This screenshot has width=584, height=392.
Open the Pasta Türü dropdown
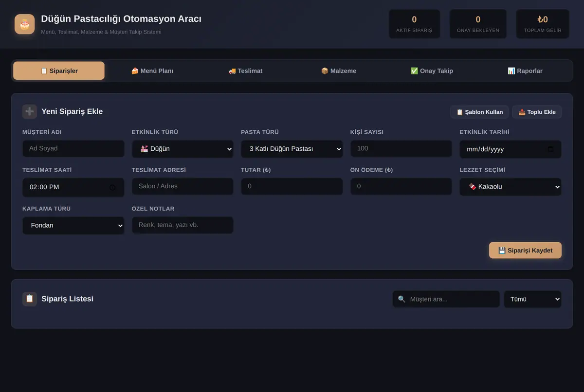click(292, 149)
